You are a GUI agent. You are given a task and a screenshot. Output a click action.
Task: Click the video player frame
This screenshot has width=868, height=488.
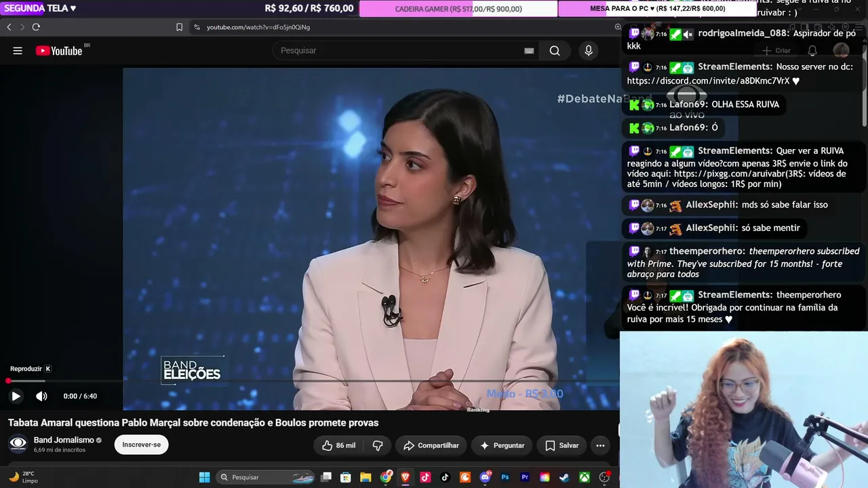tap(371, 237)
